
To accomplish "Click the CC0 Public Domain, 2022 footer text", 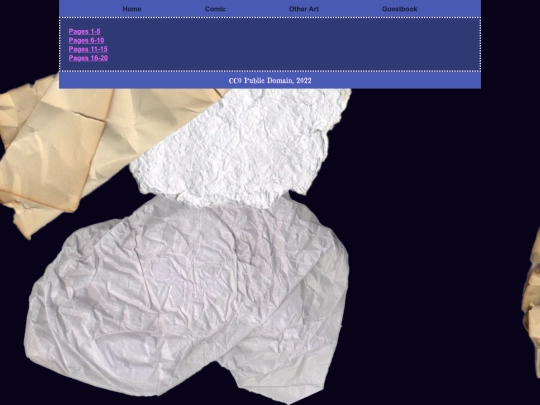I will pyautogui.click(x=270, y=81).
